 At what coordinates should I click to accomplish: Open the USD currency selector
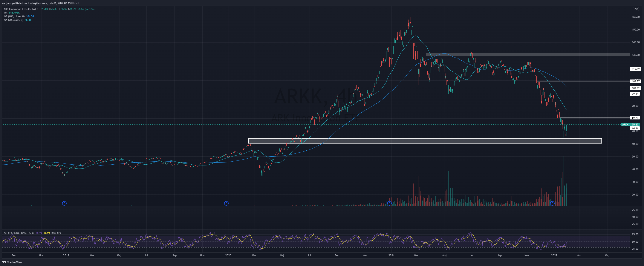pyautogui.click(x=635, y=9)
